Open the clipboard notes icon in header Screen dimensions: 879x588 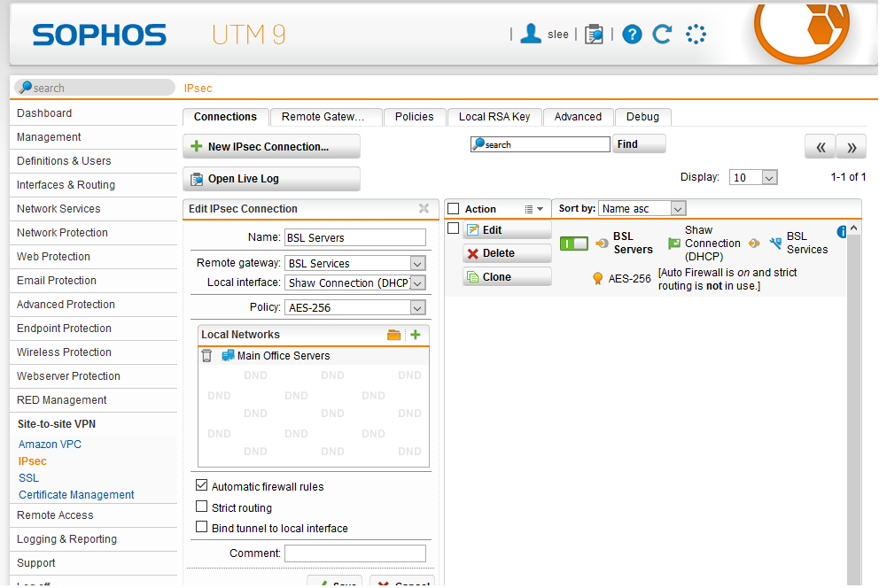tap(594, 35)
